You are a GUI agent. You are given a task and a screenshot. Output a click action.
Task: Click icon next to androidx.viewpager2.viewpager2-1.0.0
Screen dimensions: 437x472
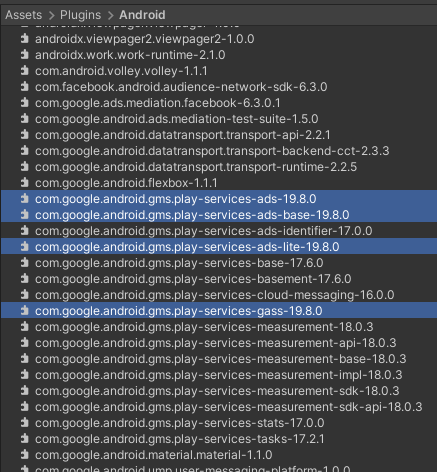(x=25, y=39)
